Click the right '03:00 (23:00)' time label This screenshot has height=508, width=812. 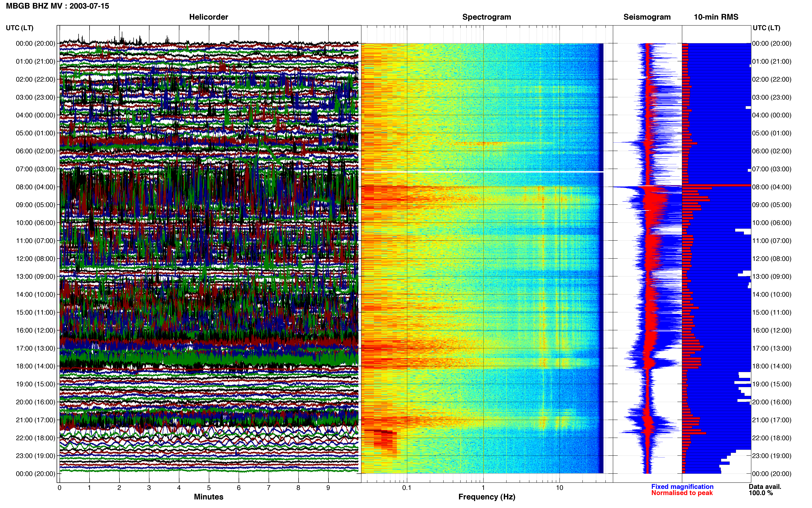772,97
